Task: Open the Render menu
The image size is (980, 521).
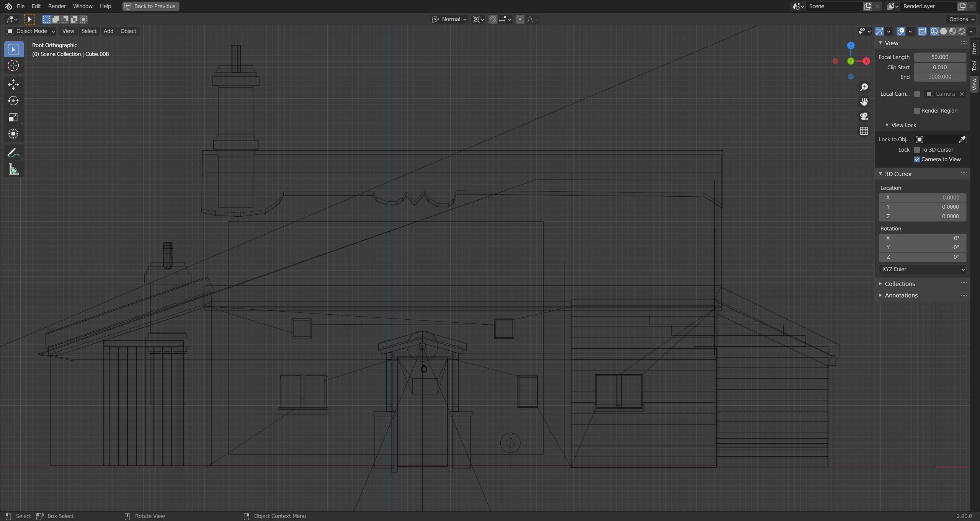Action: tap(57, 6)
